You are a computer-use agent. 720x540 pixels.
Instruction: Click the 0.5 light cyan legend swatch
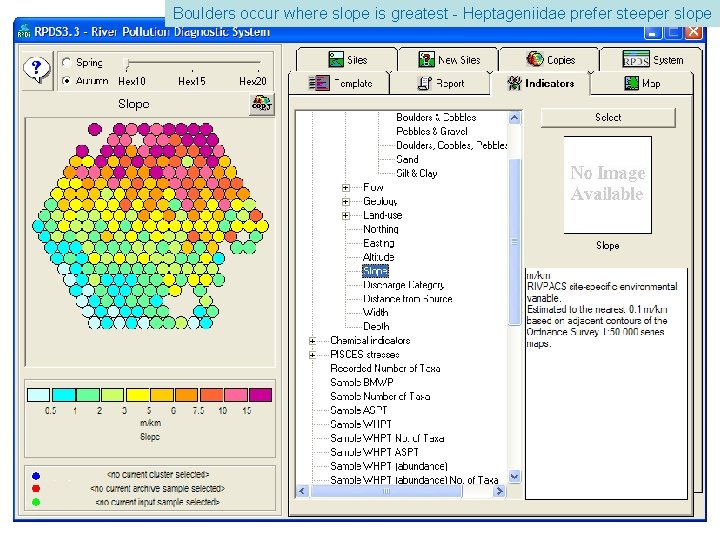point(39,395)
